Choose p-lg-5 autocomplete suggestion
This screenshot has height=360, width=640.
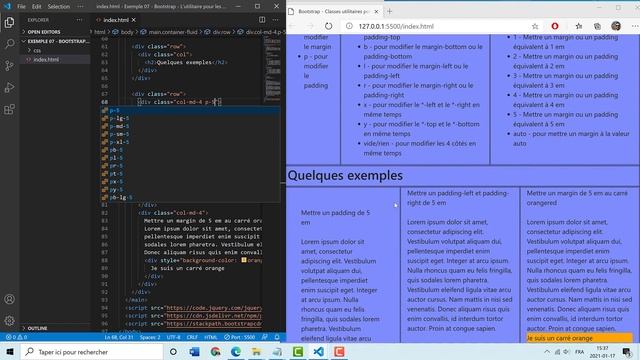point(190,118)
